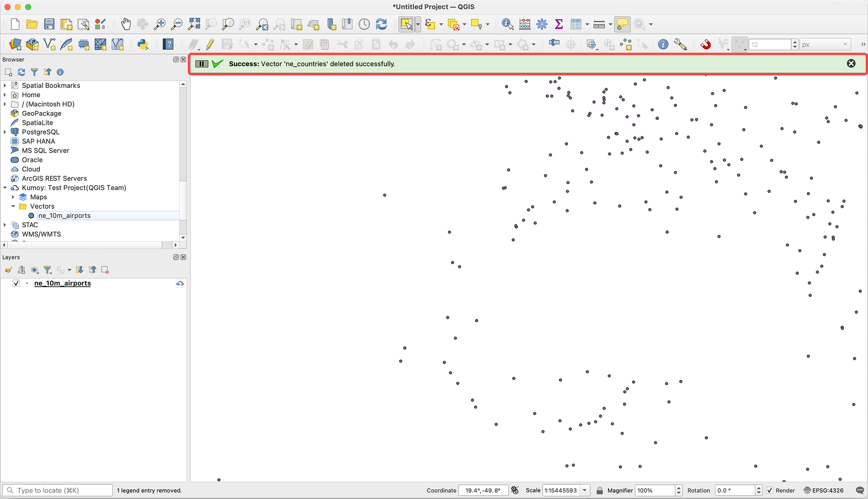Click Open Layer Styling panel icon
Viewport: 868px width, 499px height.
pos(8,270)
